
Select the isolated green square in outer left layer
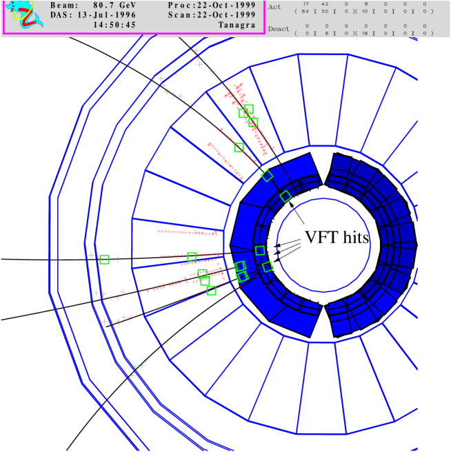(104, 260)
